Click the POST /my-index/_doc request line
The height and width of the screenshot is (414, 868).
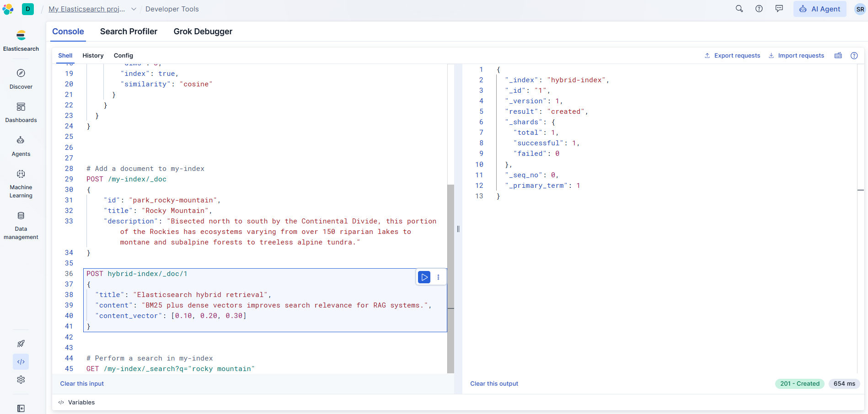tap(126, 179)
